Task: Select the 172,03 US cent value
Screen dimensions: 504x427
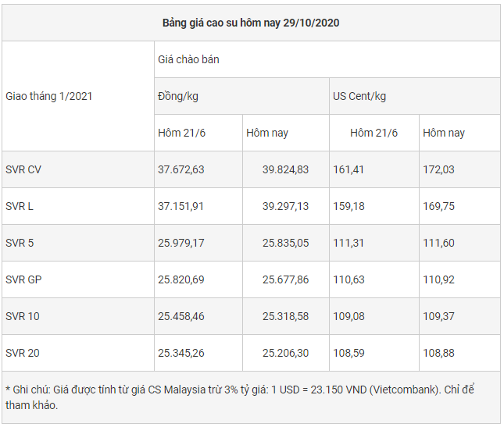Action: click(438, 169)
